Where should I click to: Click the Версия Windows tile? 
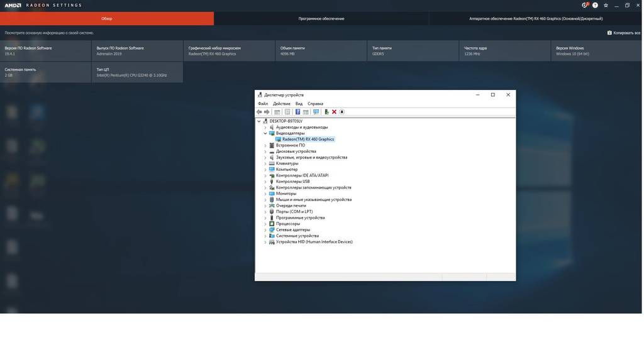[x=596, y=51]
